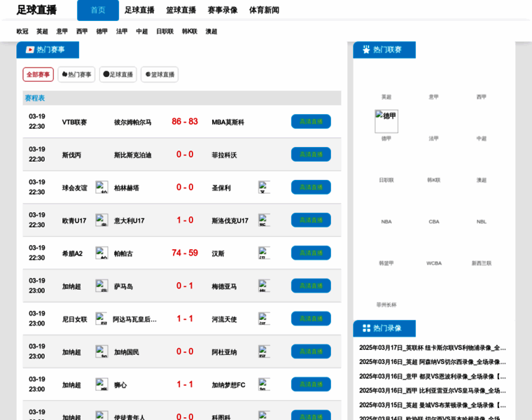532x420 pixels.
Task: Click 高清直播 for 柏林赫塔 vs 圣保利
Action: pos(311,188)
